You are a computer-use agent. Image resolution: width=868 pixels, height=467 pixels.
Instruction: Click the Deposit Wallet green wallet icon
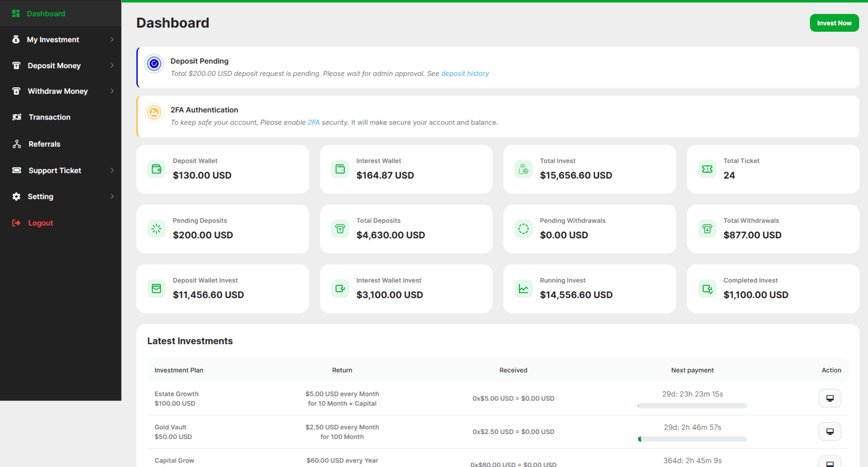point(157,169)
